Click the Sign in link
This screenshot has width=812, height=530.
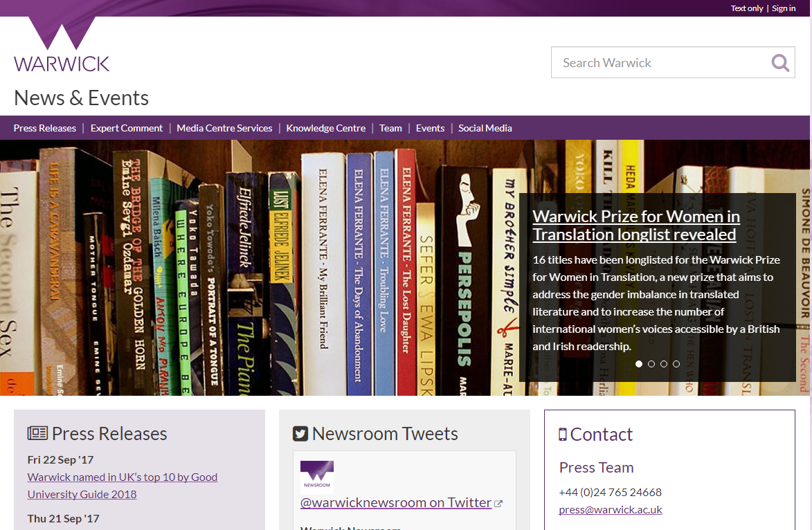pyautogui.click(x=784, y=8)
